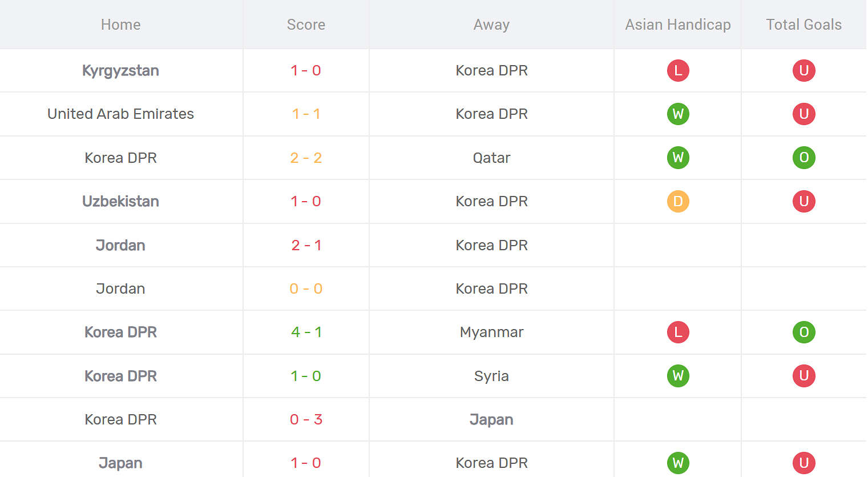This screenshot has width=868, height=477.
Task: Select the Syria away team
Action: pyautogui.click(x=491, y=376)
